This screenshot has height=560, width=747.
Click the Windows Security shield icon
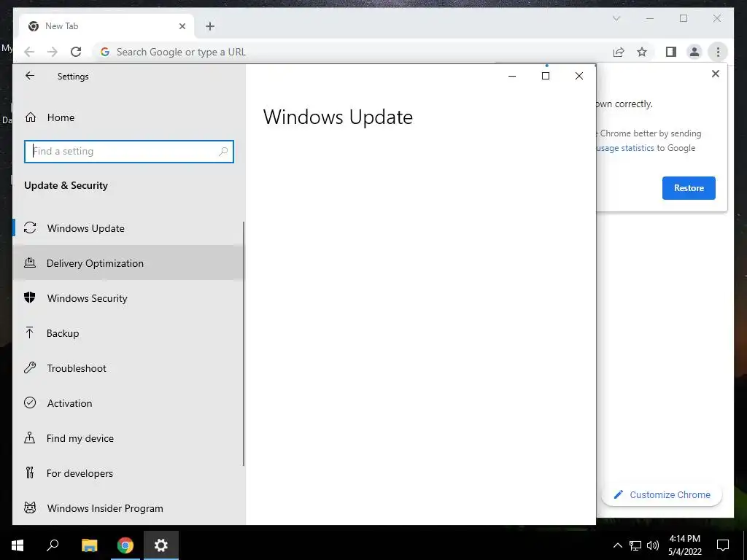click(30, 297)
